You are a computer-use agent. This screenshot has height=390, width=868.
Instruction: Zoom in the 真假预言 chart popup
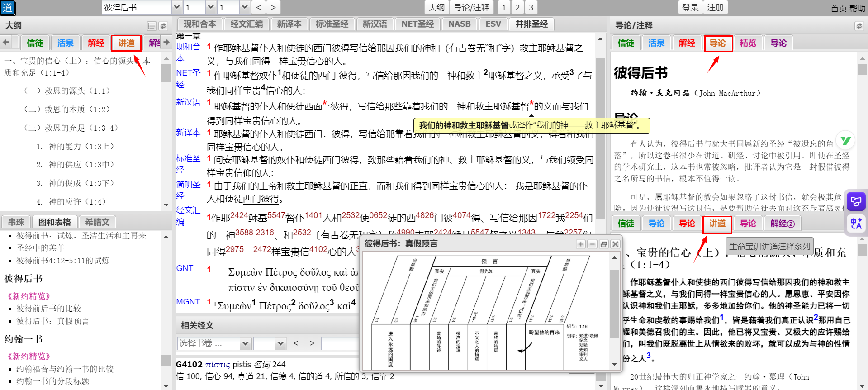[x=581, y=244]
